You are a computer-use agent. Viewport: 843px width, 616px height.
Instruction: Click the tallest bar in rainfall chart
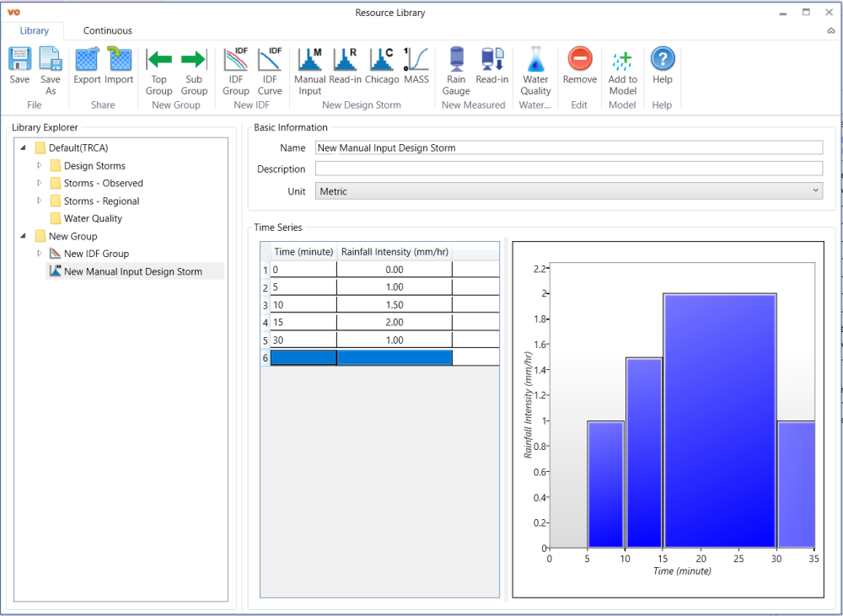pyautogui.click(x=719, y=421)
